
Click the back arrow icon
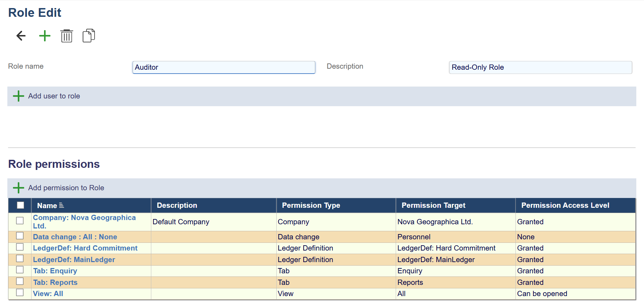point(21,36)
